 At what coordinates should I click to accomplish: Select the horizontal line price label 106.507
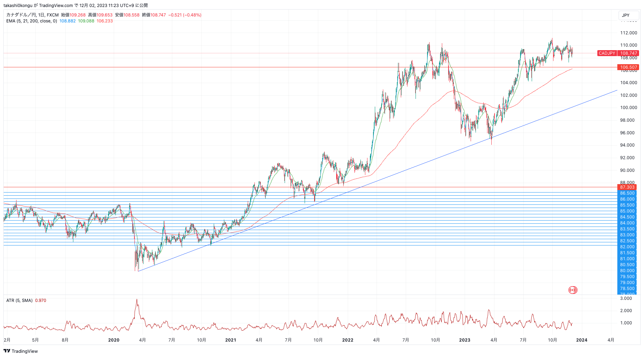628,67
